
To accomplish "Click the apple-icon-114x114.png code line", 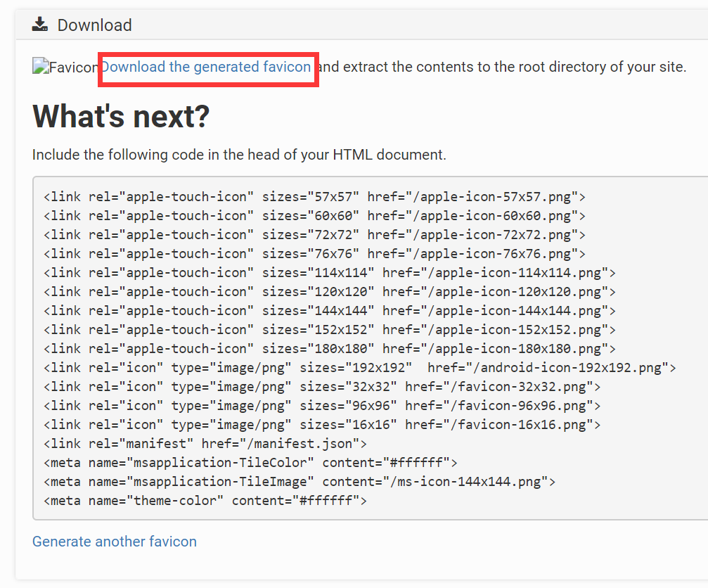I will point(329,273).
